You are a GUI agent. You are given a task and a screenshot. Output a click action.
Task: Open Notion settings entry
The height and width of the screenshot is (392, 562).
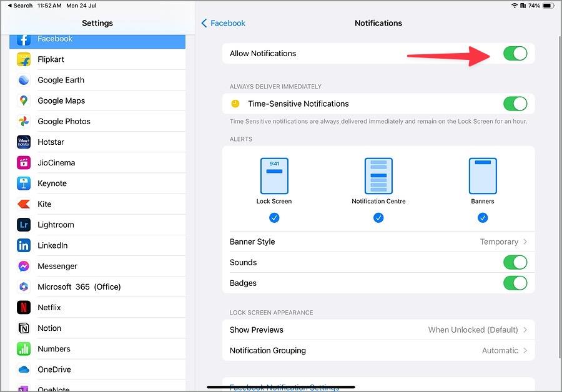point(97,328)
